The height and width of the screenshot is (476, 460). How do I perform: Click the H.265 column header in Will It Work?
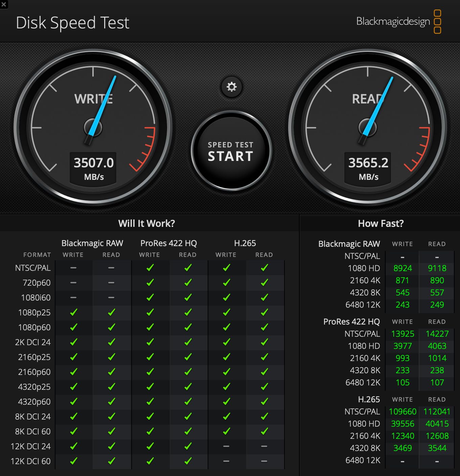pos(245,243)
